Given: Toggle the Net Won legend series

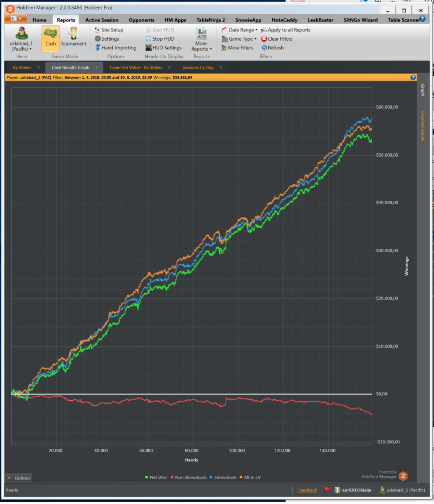Looking at the screenshot, I should (x=156, y=477).
